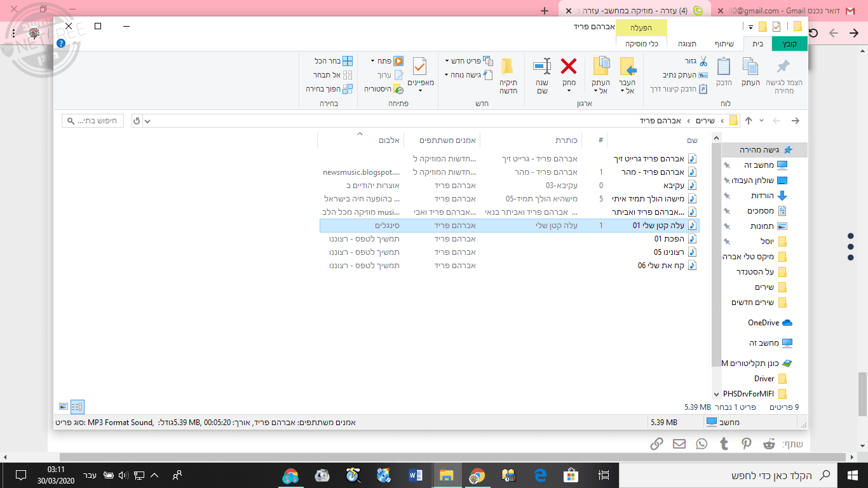
Task: Sort by Album (אלבום) column header
Action: [x=360, y=140]
